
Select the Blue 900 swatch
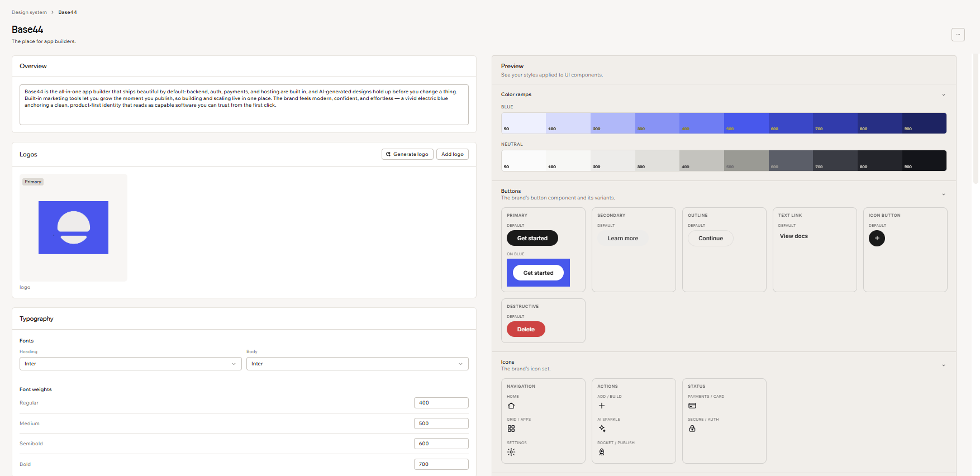point(924,123)
